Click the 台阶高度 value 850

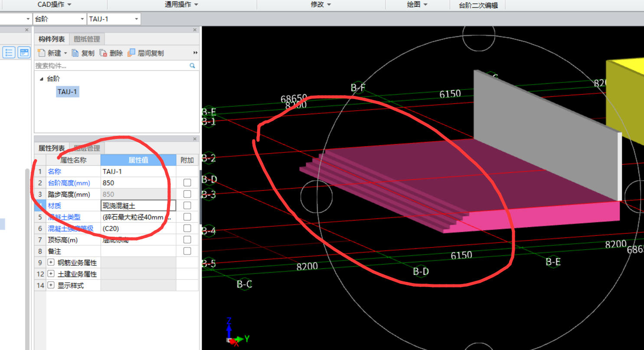[x=138, y=183]
